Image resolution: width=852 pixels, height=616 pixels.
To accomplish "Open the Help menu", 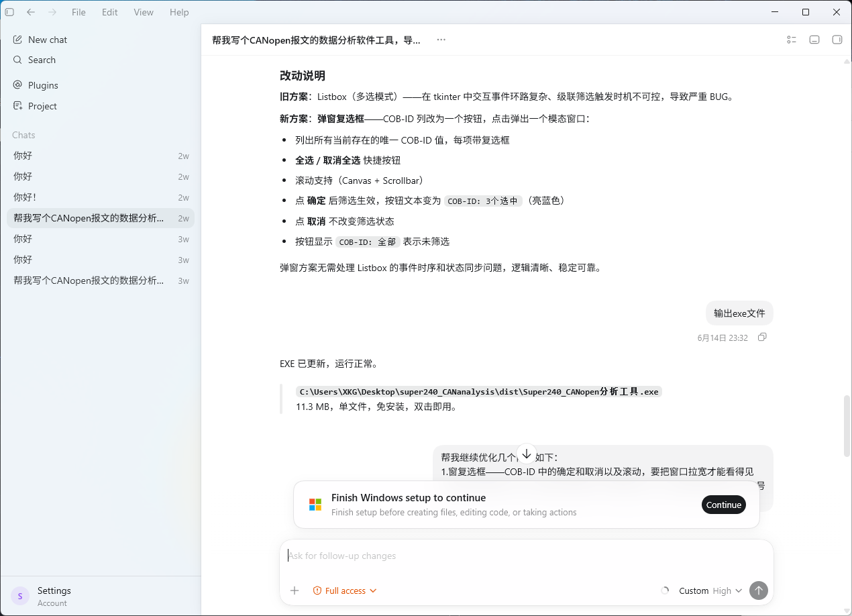I will [x=179, y=12].
